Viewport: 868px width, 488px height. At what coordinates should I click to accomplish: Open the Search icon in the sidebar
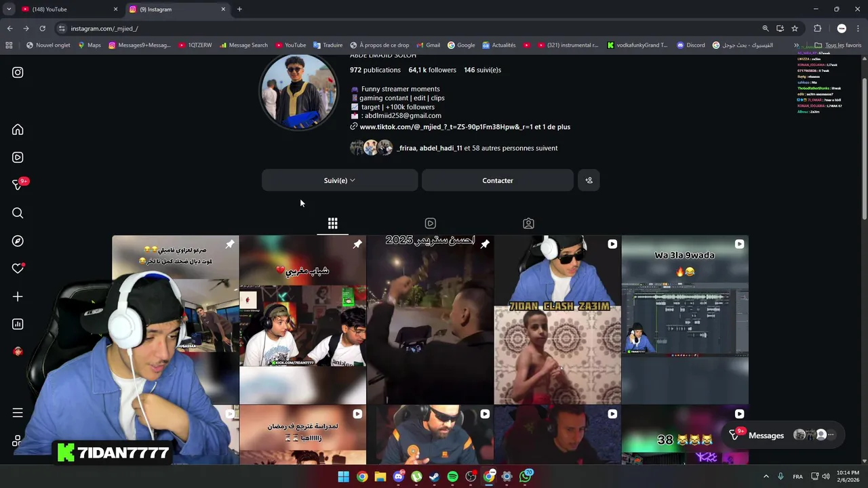18,213
